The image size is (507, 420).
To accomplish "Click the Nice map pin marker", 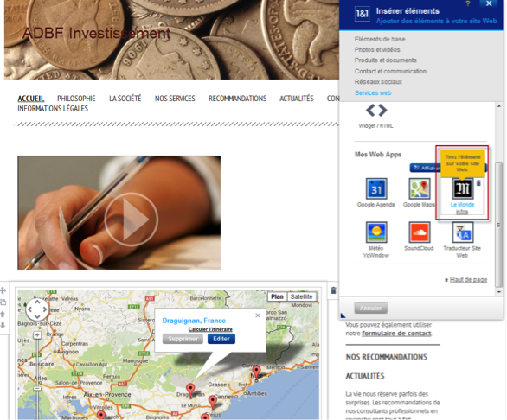I will [x=256, y=372].
